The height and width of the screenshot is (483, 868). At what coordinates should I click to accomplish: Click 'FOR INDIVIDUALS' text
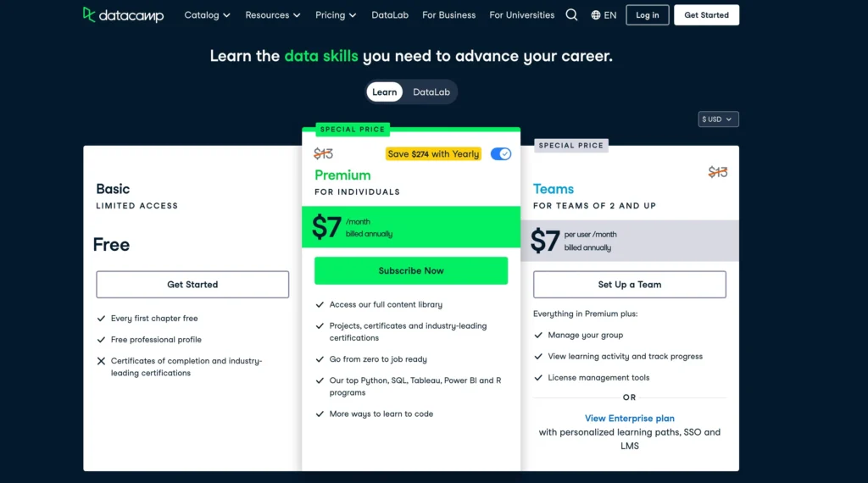[x=357, y=192]
